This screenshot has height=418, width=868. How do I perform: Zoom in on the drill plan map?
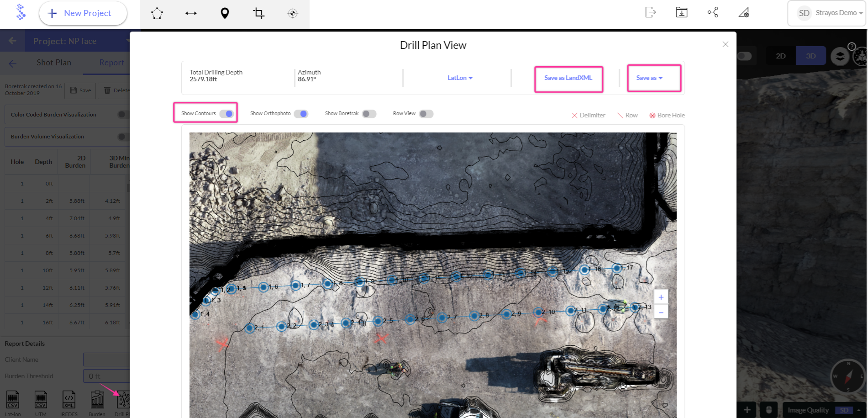pos(661,297)
